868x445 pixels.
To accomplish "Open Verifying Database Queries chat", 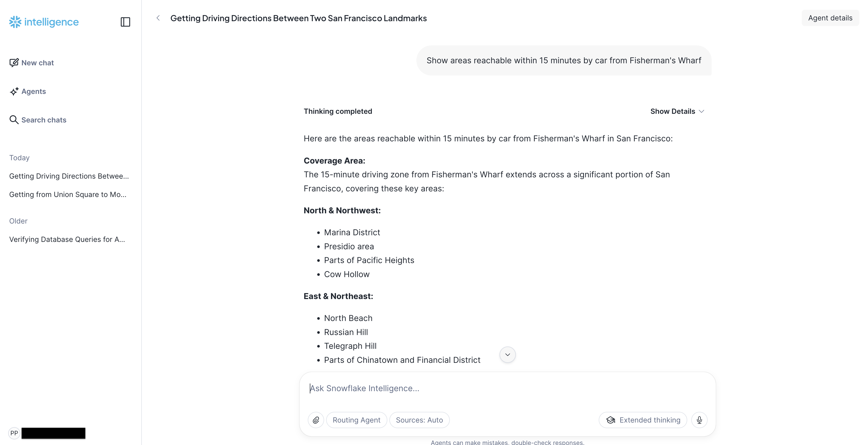I will (67, 239).
